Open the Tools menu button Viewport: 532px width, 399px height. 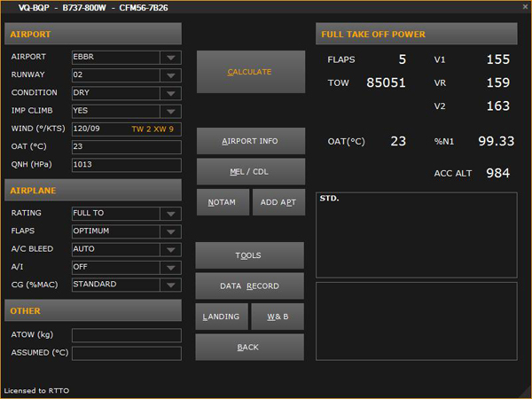coord(249,255)
